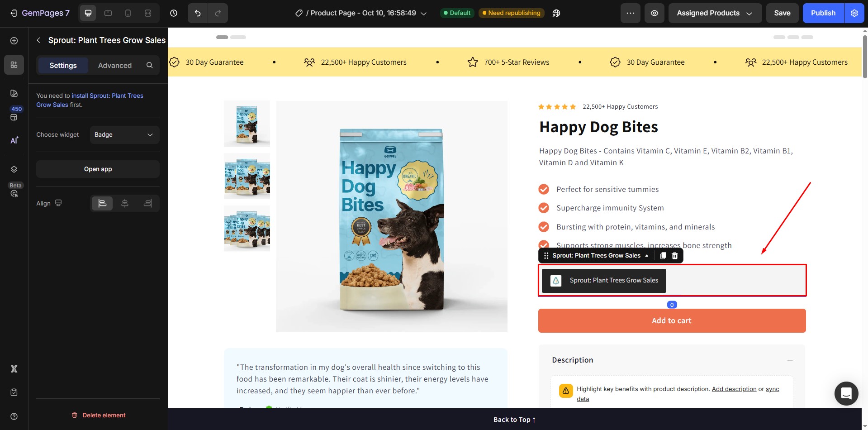Open the chat support bubble
The height and width of the screenshot is (430, 868).
click(846, 393)
